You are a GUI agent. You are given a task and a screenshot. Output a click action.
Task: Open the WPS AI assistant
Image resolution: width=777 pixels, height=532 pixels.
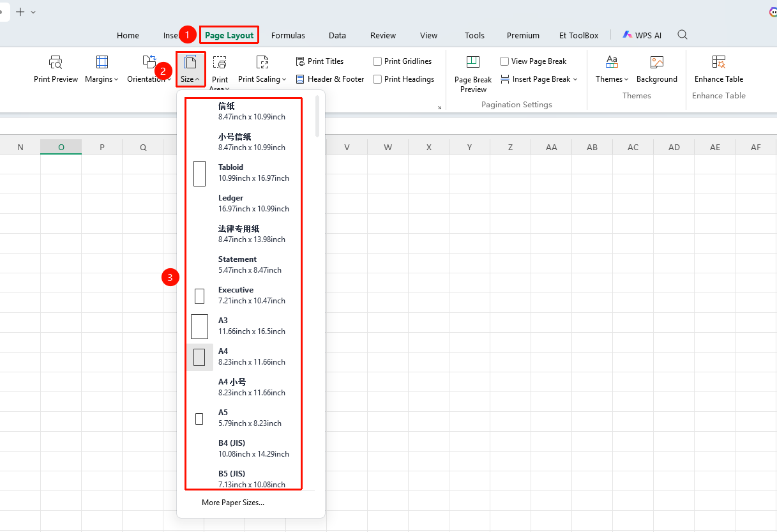[x=642, y=35]
